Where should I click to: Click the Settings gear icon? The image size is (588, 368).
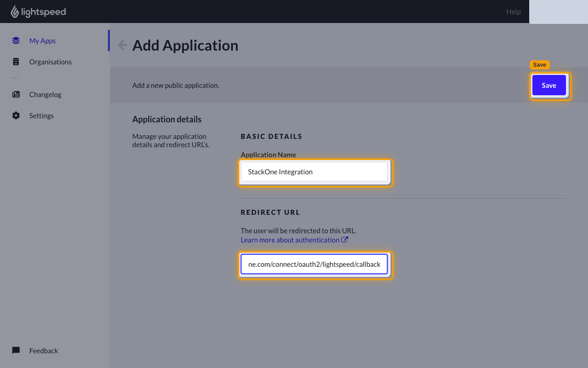point(16,115)
